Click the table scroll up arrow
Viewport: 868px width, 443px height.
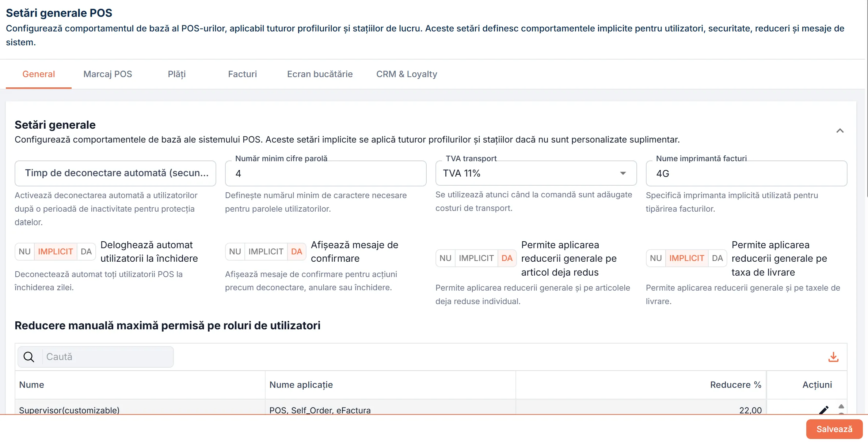tap(841, 406)
